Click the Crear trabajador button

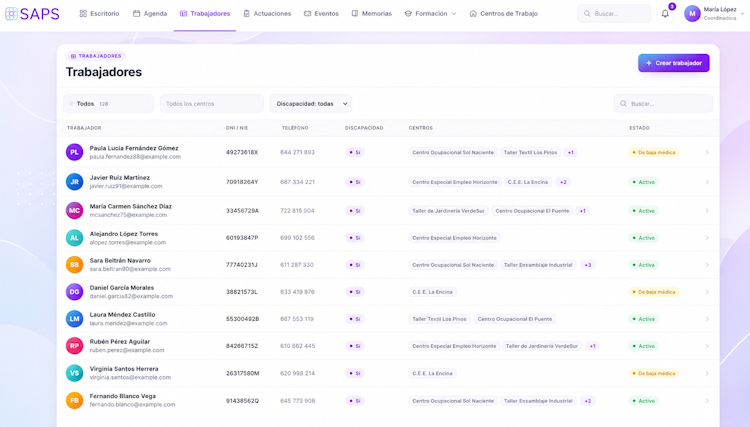[x=673, y=63]
